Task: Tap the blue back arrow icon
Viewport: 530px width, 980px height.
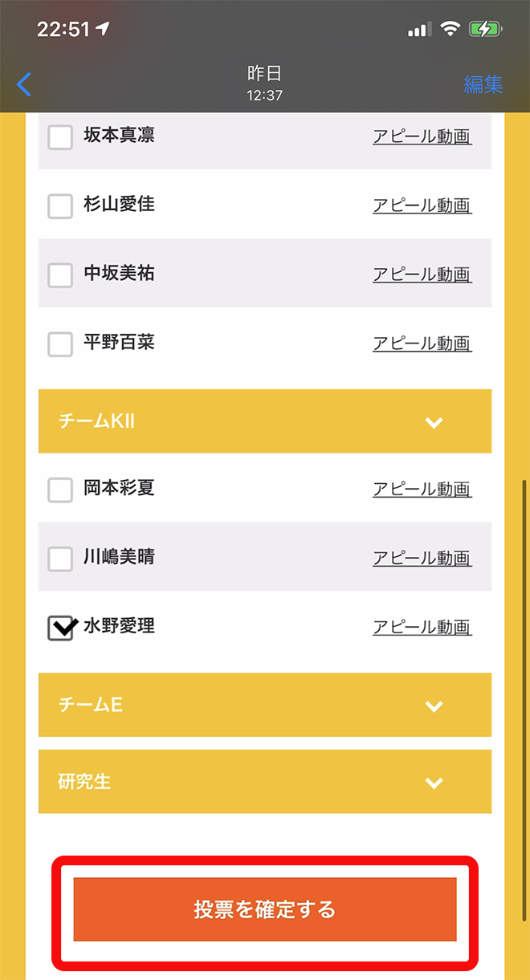Action: click(24, 84)
